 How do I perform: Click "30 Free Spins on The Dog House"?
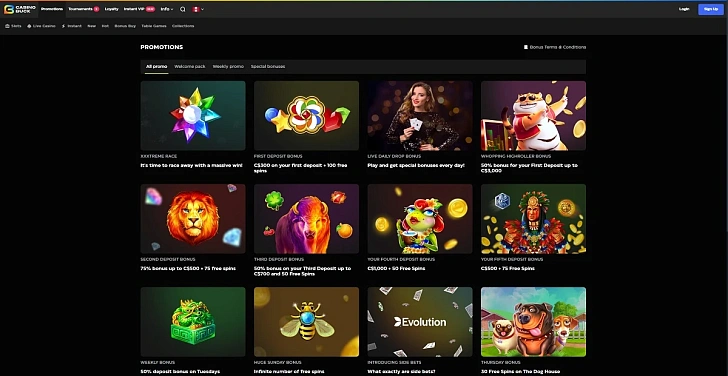click(x=520, y=371)
